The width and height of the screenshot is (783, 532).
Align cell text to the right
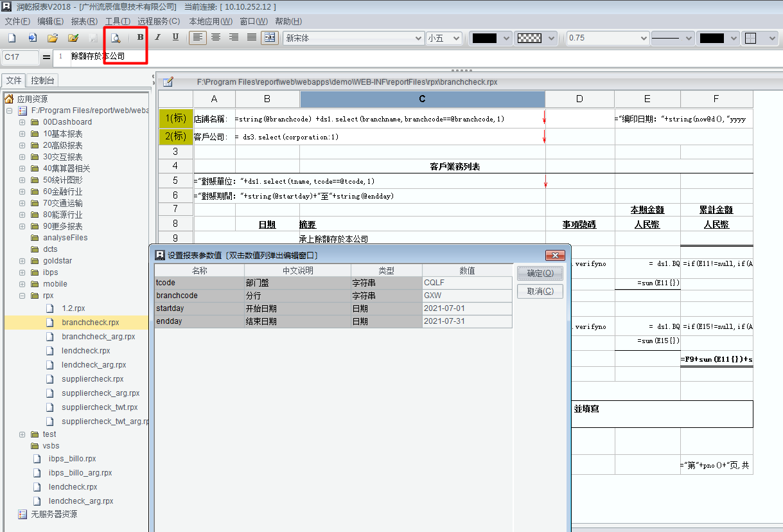point(234,37)
